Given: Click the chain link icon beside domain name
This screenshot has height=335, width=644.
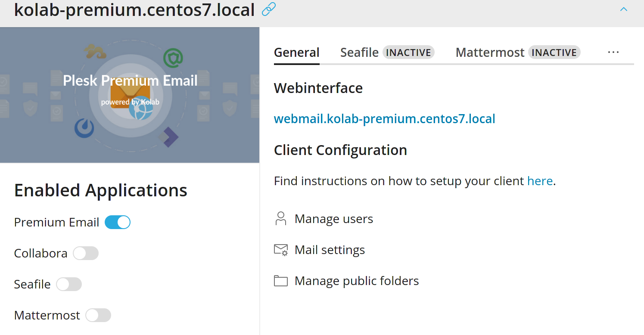Looking at the screenshot, I should (x=269, y=9).
